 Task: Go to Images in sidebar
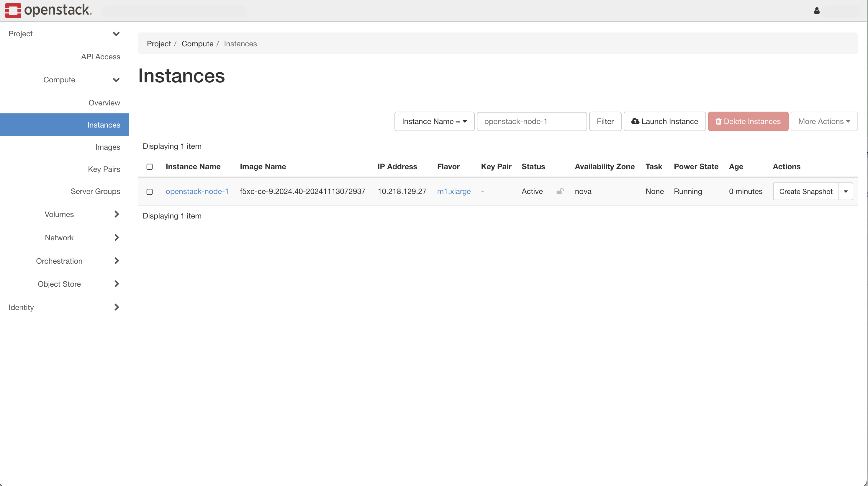tap(107, 147)
